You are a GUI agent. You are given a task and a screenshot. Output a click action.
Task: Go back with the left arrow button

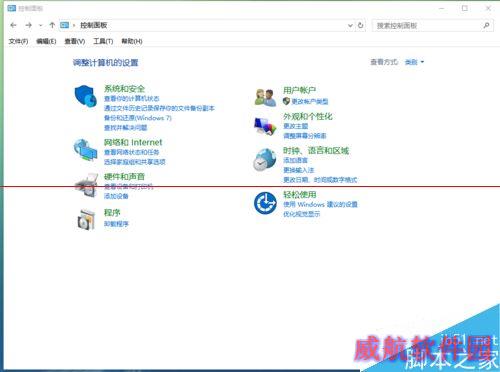pyautogui.click(x=13, y=25)
